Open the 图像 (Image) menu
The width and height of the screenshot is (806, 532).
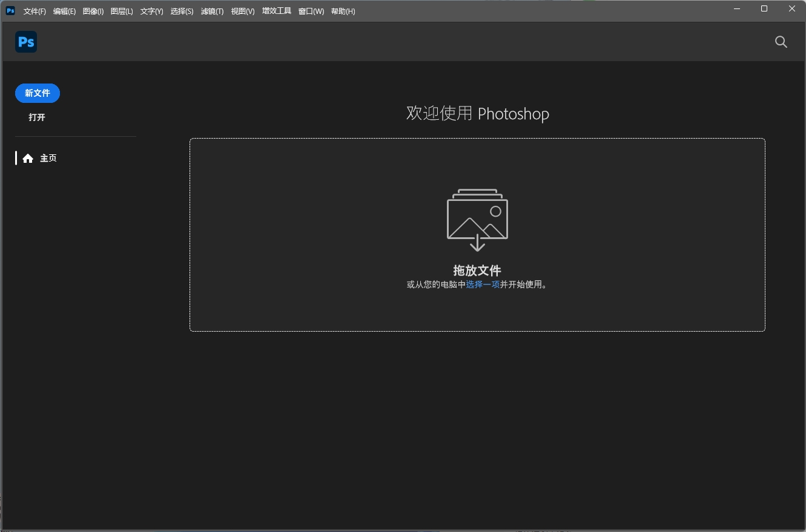93,11
